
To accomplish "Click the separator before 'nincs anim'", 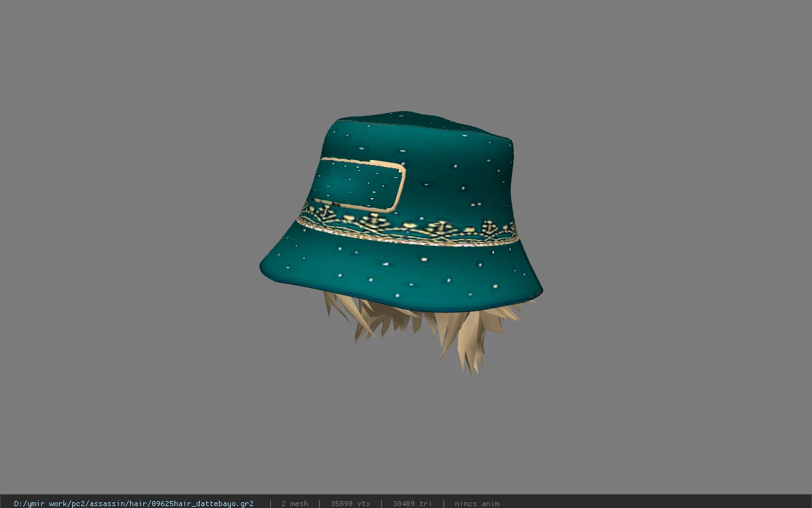I will [x=443, y=504].
